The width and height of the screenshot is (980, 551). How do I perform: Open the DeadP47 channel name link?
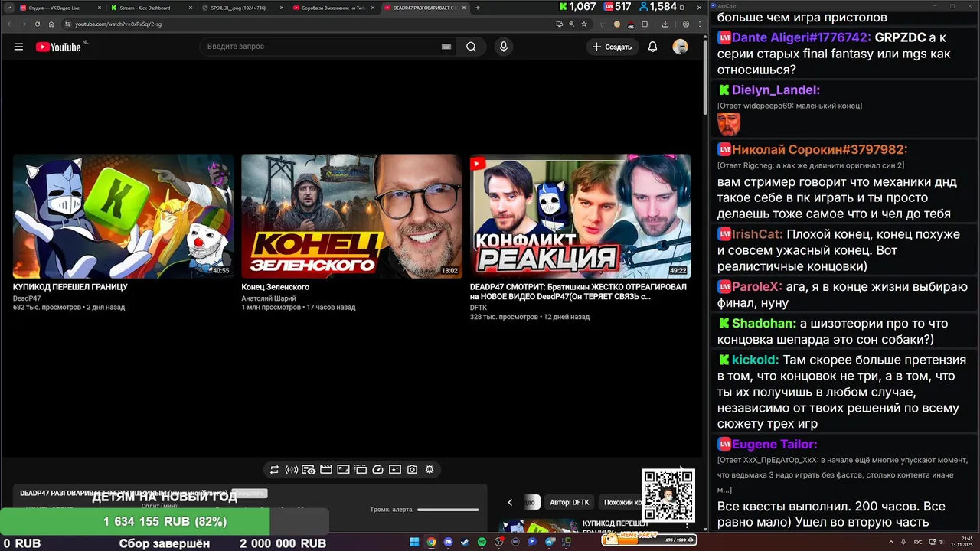[27, 298]
